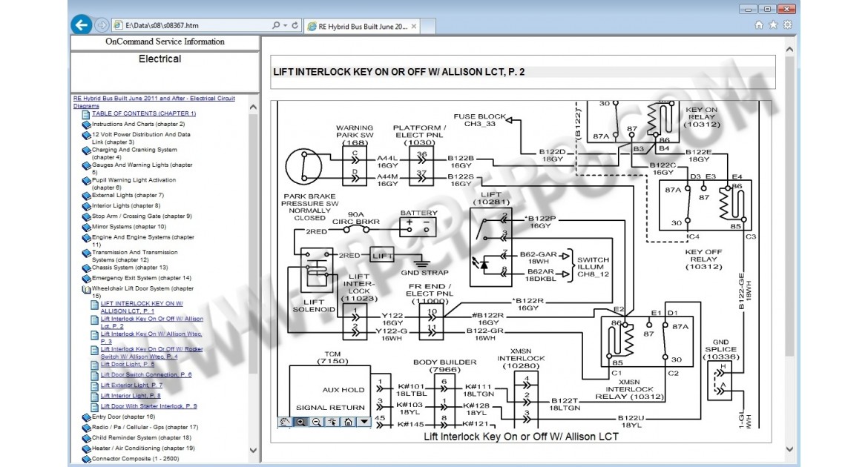
Task: Open RE Hybrid Bus Electrical Circuit Diagrams link
Action: 154,102
